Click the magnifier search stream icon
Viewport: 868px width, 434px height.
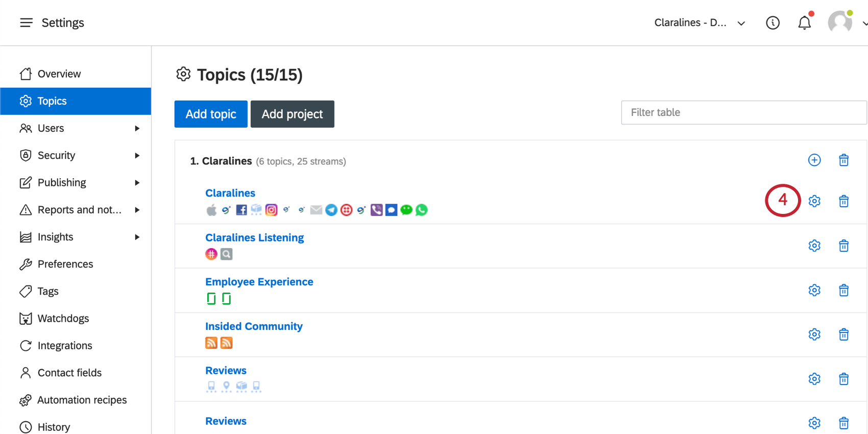(x=226, y=254)
